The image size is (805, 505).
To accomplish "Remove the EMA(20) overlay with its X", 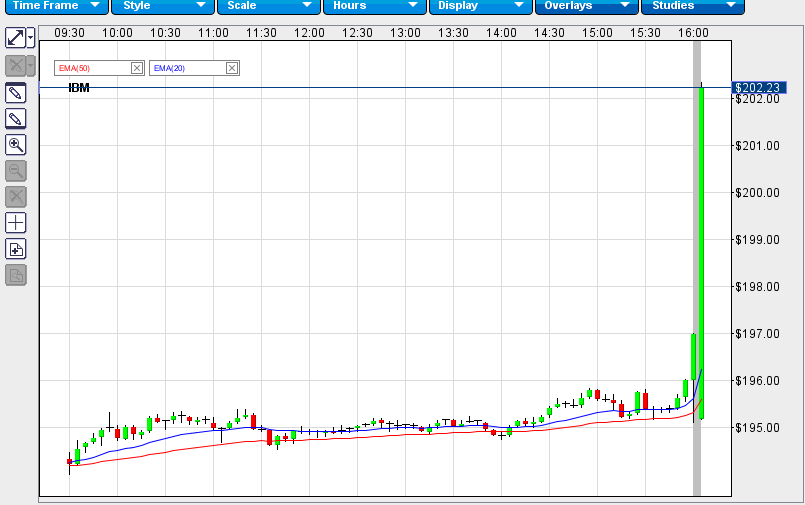I will (232, 68).
